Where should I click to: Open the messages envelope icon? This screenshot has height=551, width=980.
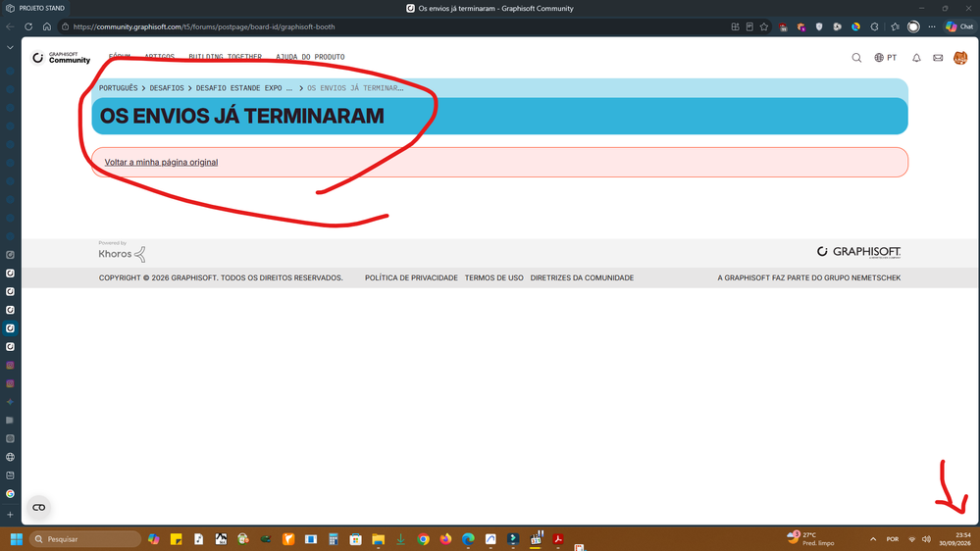click(x=938, y=58)
